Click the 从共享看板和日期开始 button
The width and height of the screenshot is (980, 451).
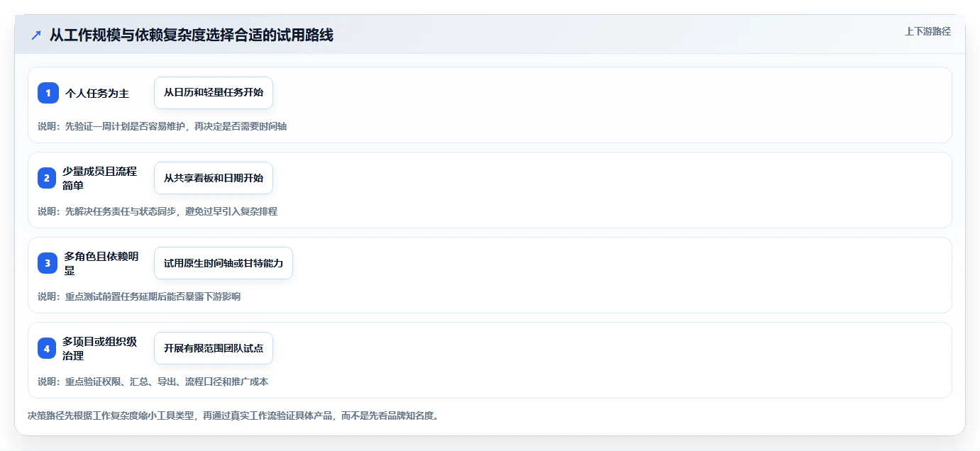point(214,178)
